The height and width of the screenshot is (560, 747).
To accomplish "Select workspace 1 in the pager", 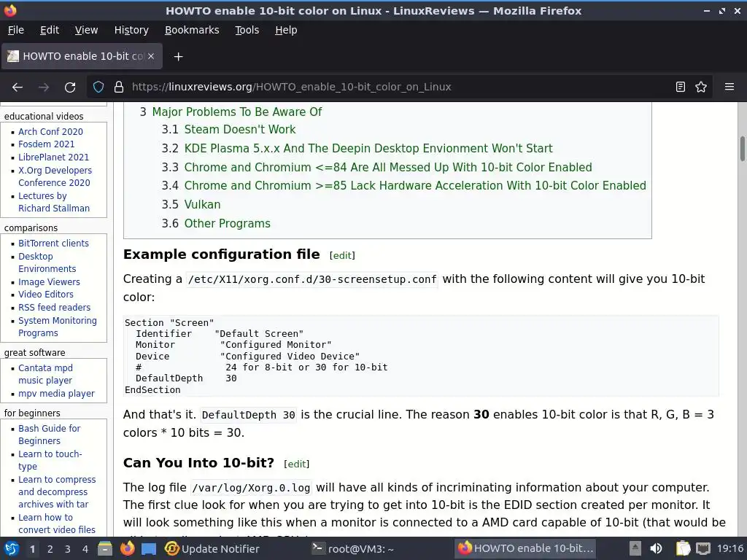I will pyautogui.click(x=32, y=549).
